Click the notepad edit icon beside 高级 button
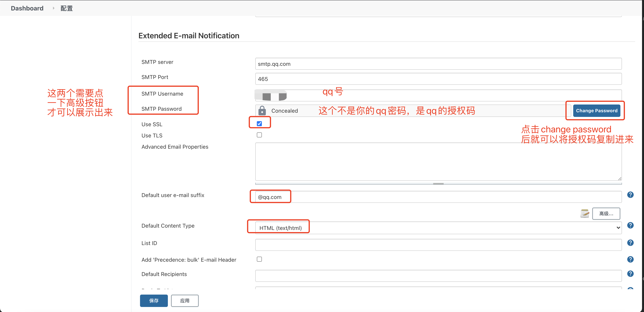The image size is (644, 312). pyautogui.click(x=585, y=213)
